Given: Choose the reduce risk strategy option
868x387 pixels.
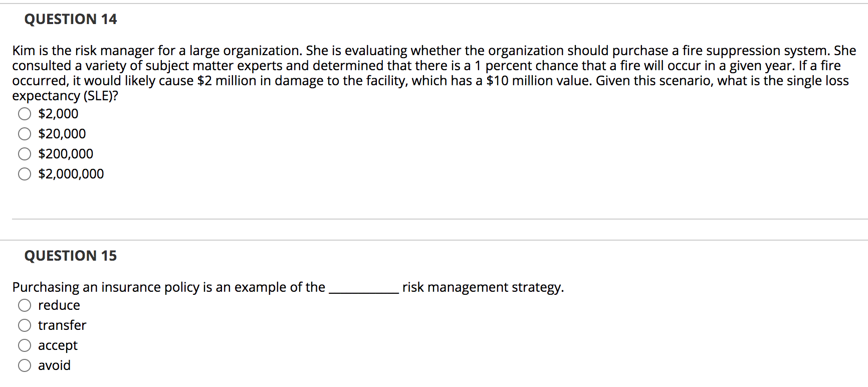Looking at the screenshot, I should 59,305.
